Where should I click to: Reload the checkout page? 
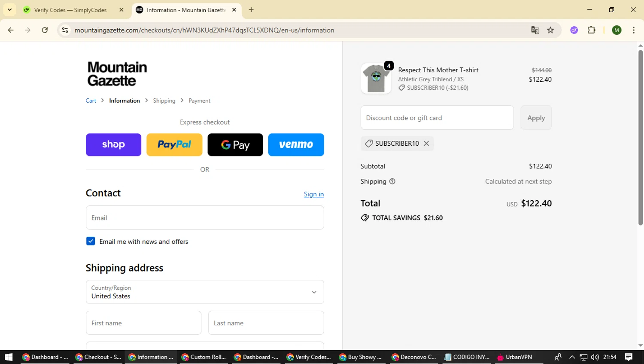45,30
